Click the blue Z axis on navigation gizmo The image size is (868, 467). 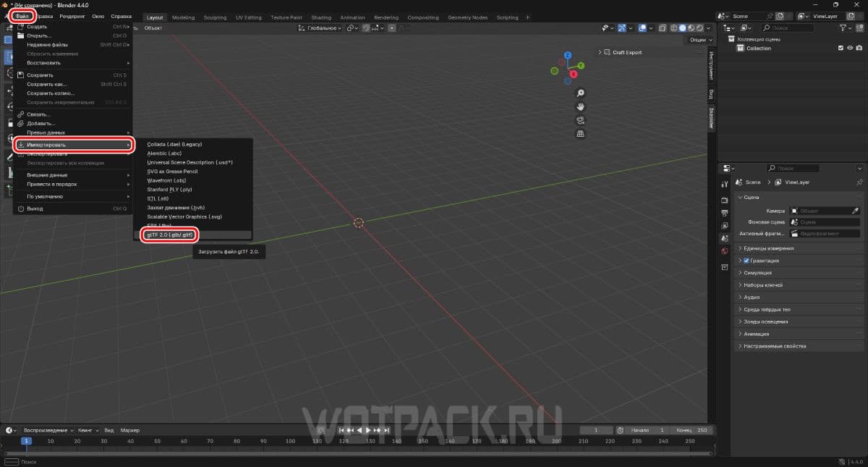tap(568, 55)
